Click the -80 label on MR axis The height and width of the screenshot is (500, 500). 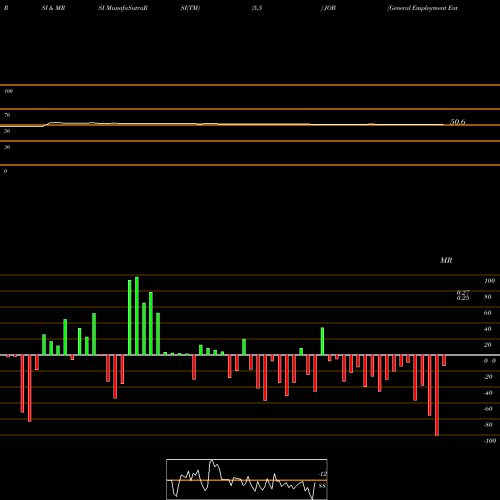click(x=488, y=425)
